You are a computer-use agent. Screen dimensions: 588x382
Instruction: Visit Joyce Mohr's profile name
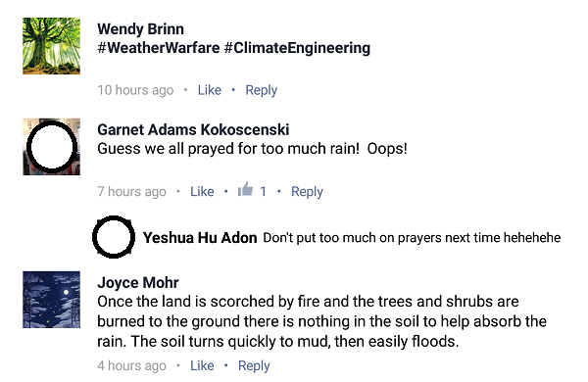[x=137, y=283]
